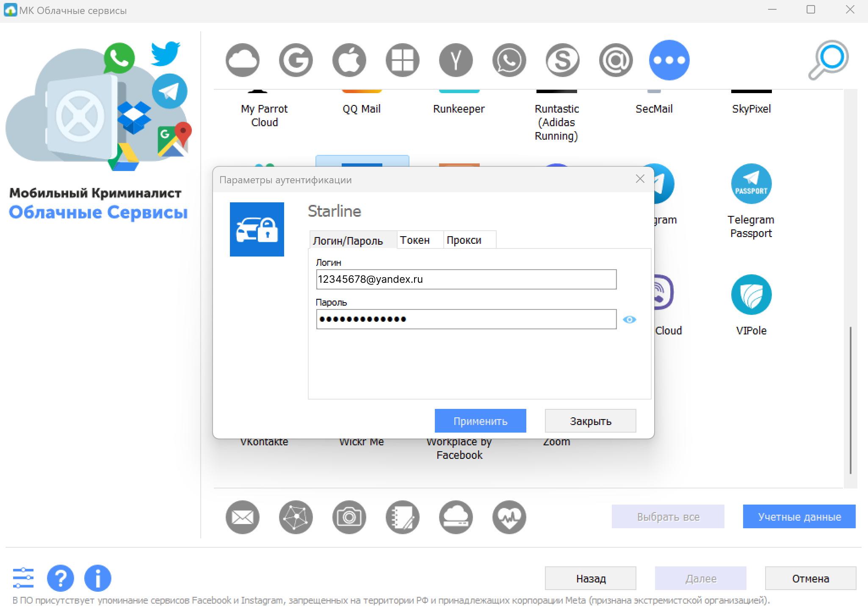868x607 pixels.
Task: Click the Starline car lock logo
Action: [x=257, y=229]
